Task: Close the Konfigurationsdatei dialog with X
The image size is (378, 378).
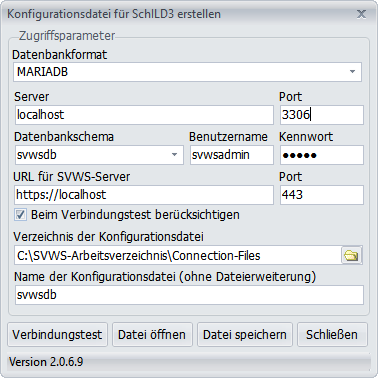Action: point(361,14)
